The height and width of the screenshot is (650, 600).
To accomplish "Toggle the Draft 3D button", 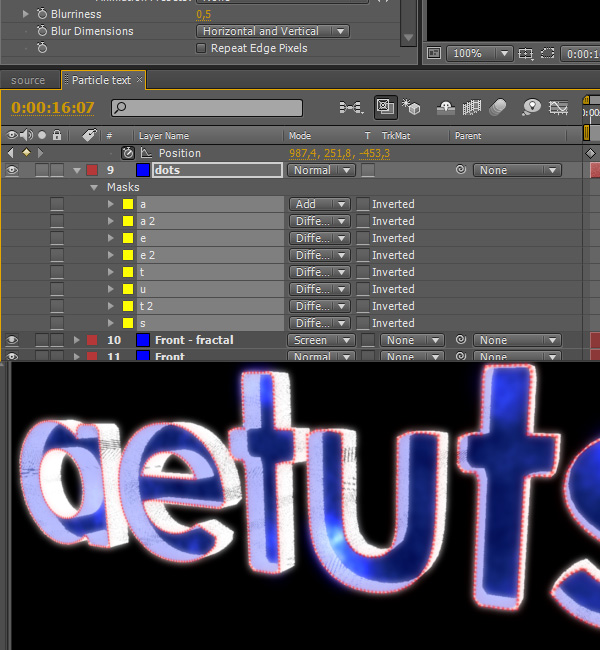I will point(386,107).
